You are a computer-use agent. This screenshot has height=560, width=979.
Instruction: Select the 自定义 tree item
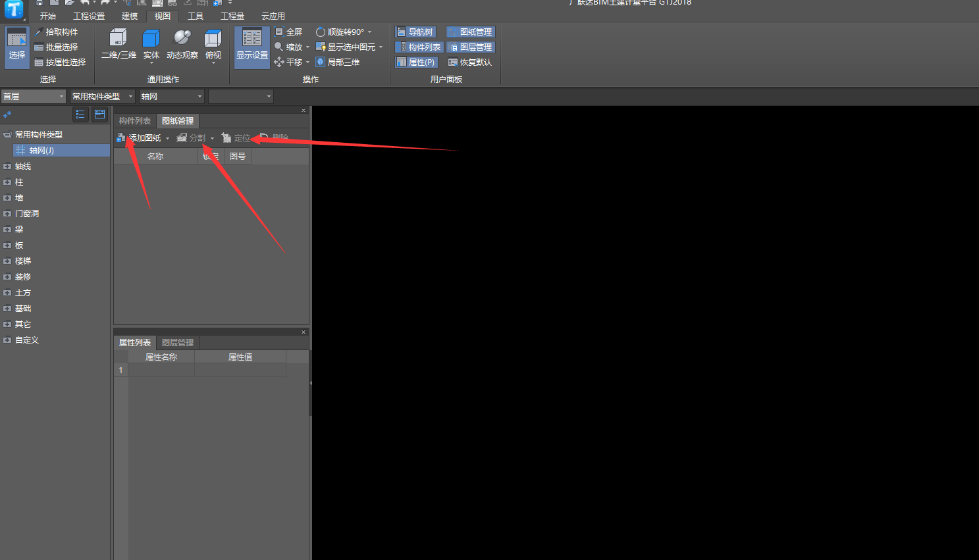[27, 340]
